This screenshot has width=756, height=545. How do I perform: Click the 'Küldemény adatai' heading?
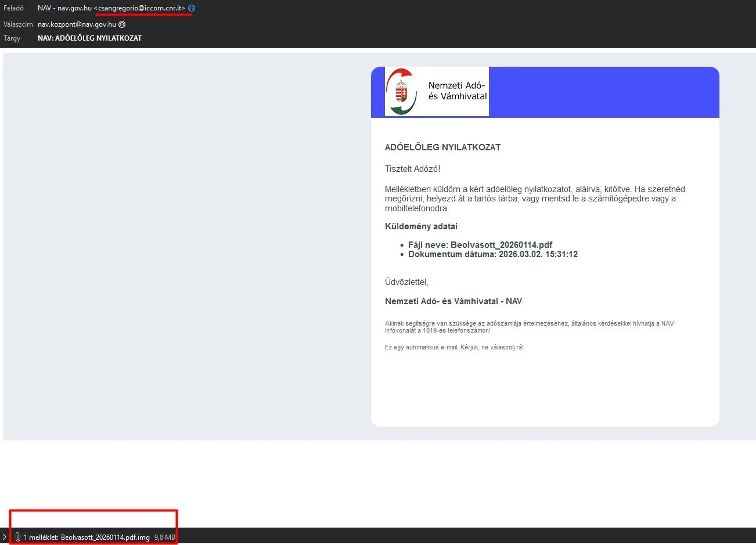tap(421, 226)
